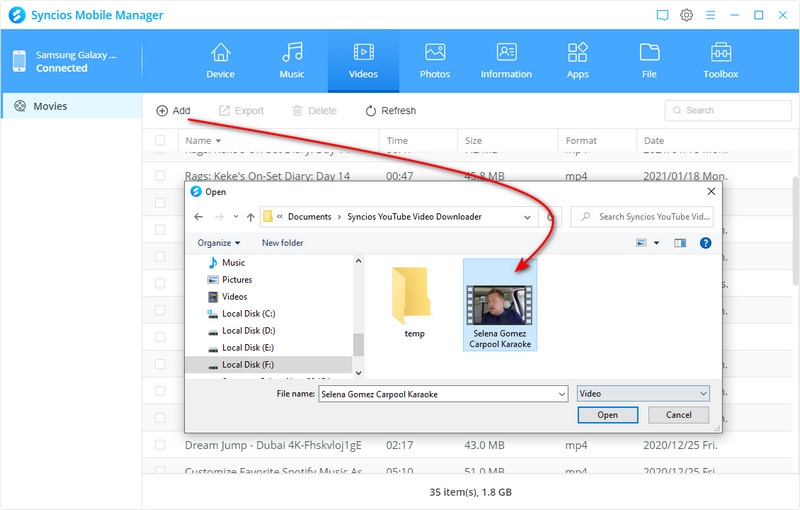Select the Selena Gomez Carpool Karaoke video thumbnail
The image size is (800, 510).
point(500,304)
